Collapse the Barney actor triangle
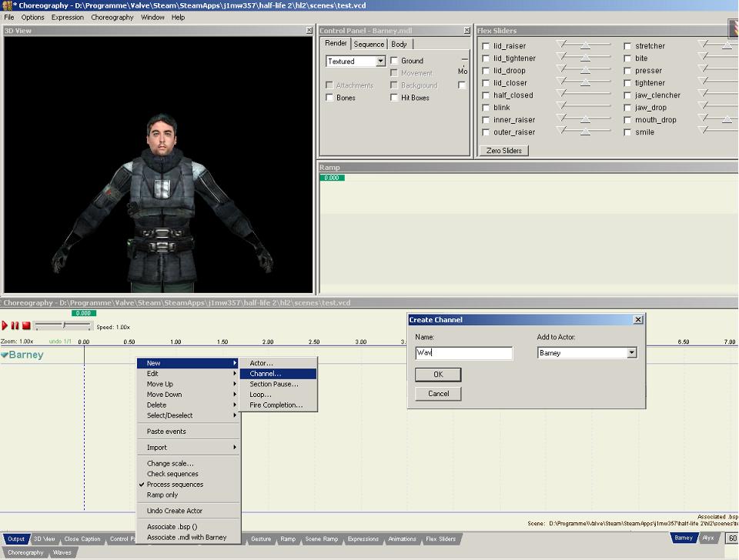The width and height of the screenshot is (739, 560). pyautogui.click(x=5, y=355)
